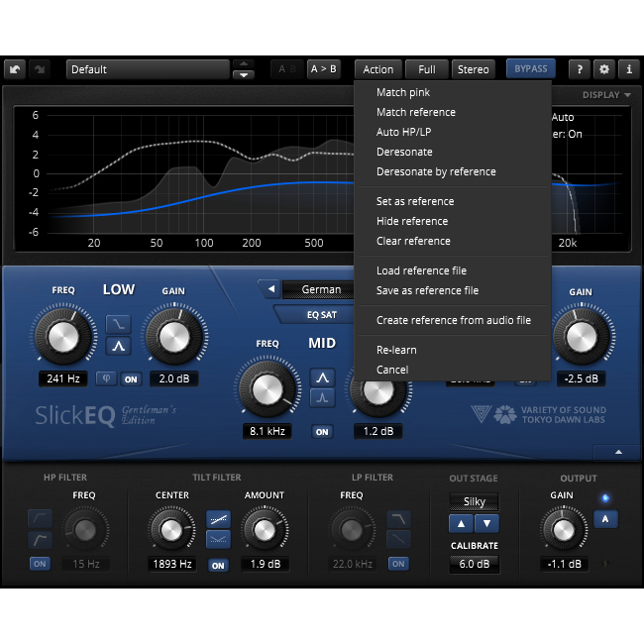Screen dimensions: 644x644
Task: Expand the DISPLAY dropdown
Action: click(606, 95)
